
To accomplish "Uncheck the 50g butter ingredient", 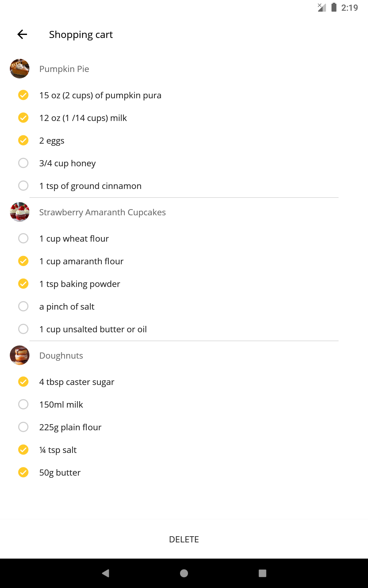I will point(23,472).
